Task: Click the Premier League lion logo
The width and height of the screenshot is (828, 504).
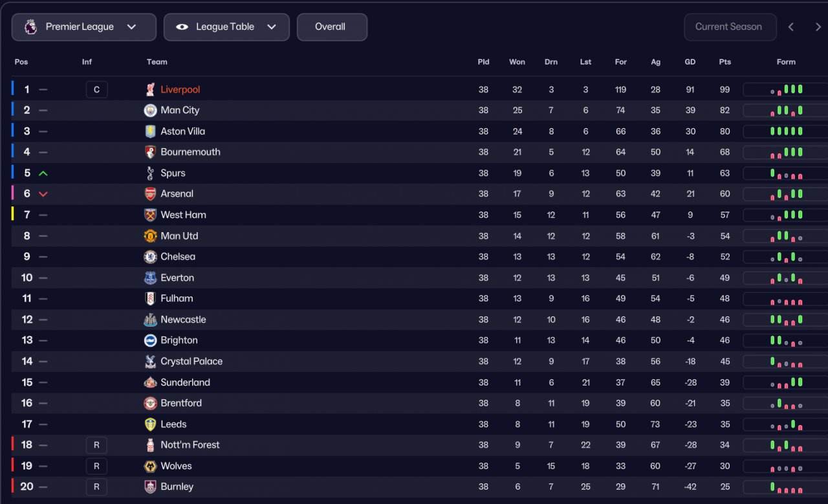Action: click(x=30, y=27)
